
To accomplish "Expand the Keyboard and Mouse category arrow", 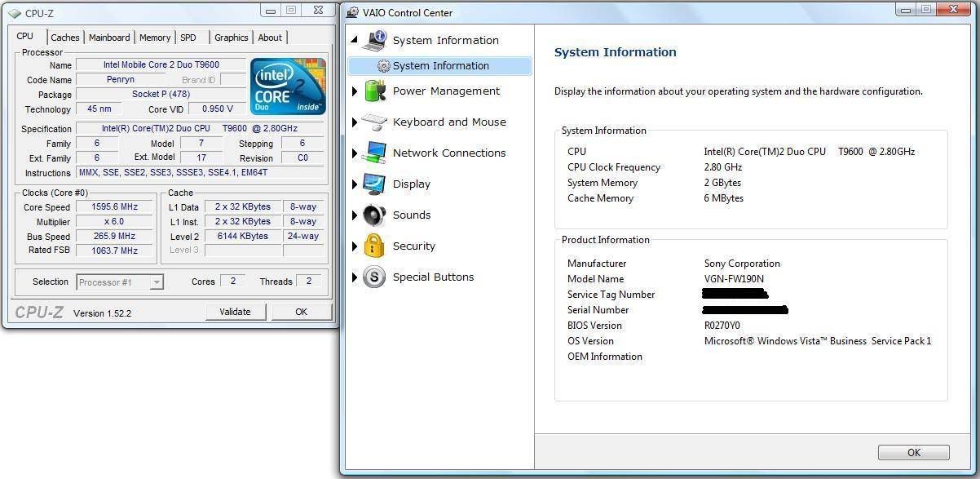I will [x=355, y=122].
